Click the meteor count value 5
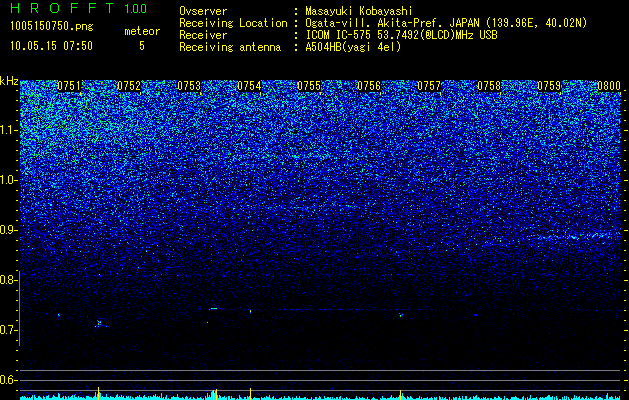Image resolution: width=629 pixels, height=400 pixels. [142, 46]
